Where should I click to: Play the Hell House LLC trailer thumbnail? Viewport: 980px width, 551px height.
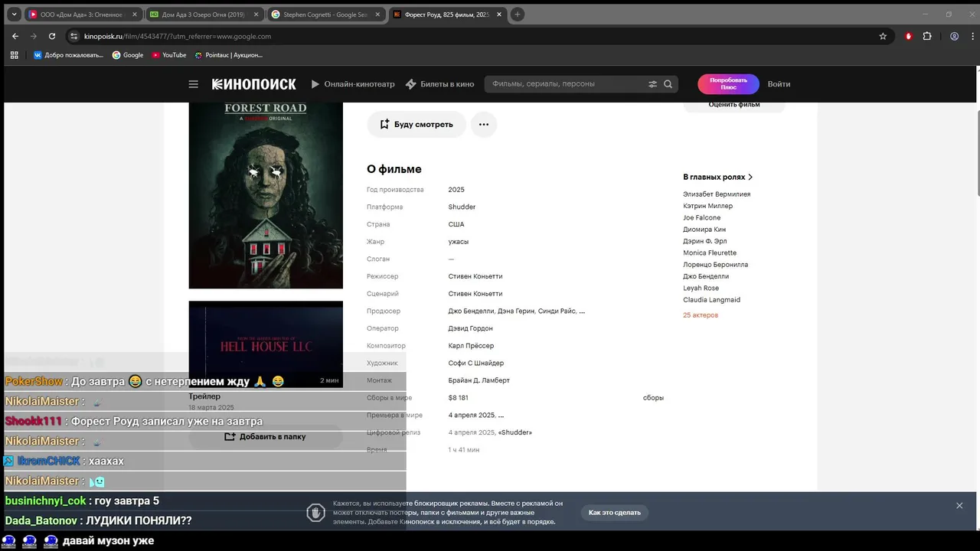266,344
